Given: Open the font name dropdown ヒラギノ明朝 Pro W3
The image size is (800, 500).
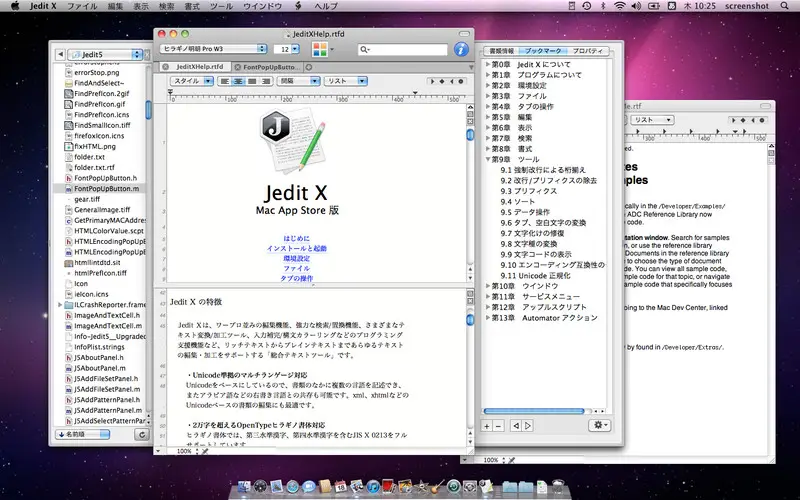Looking at the screenshot, I should click(213, 49).
